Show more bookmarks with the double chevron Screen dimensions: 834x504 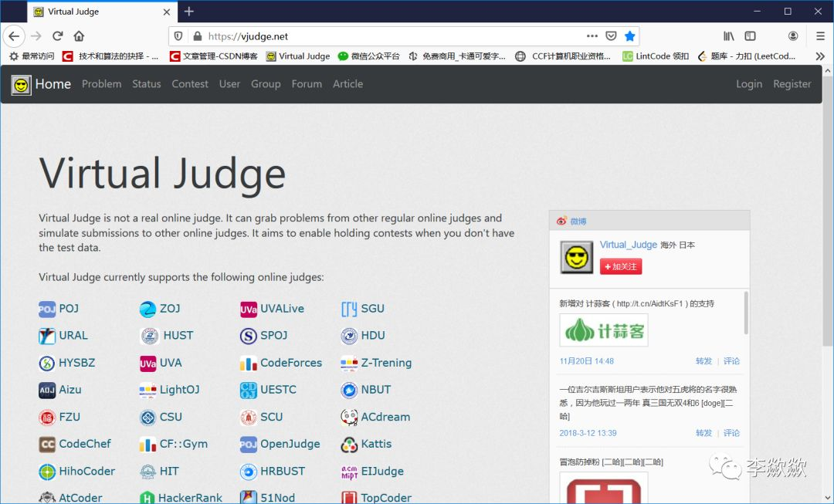pos(820,56)
